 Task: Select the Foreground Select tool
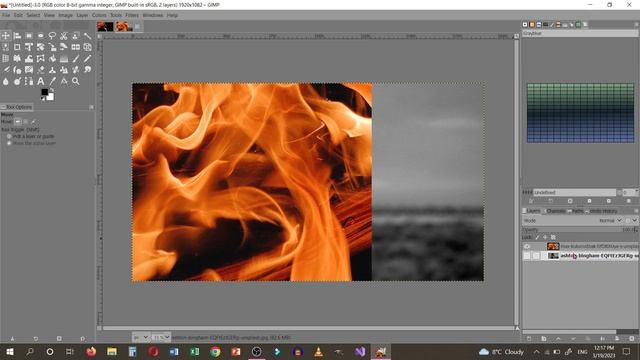point(76,36)
